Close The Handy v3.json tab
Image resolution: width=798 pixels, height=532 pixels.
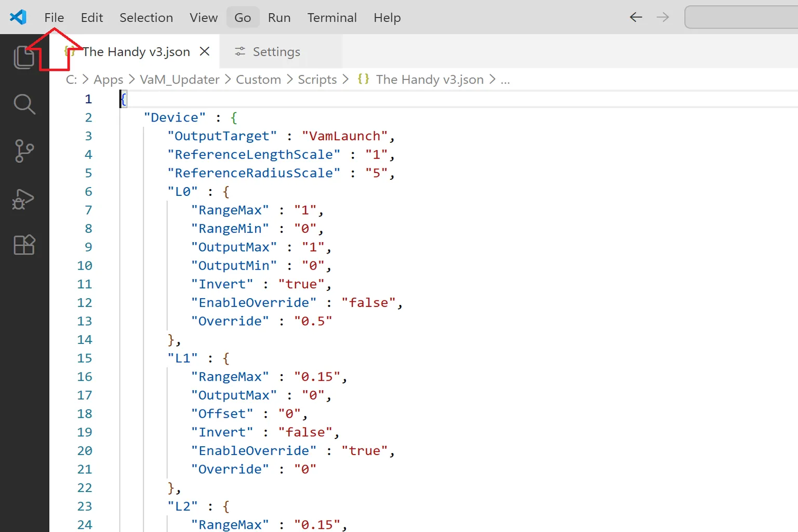click(205, 51)
